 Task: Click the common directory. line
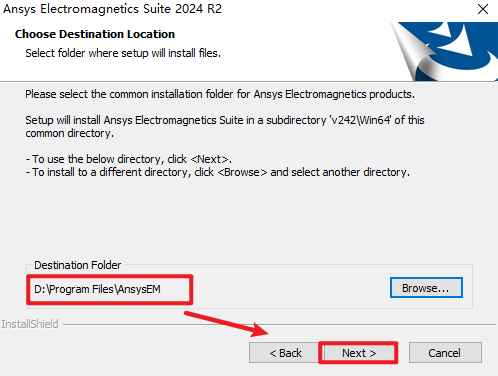click(70, 133)
